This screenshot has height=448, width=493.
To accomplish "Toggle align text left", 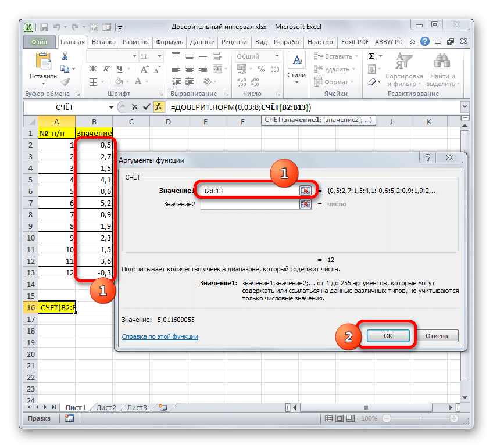I will 176,69.
